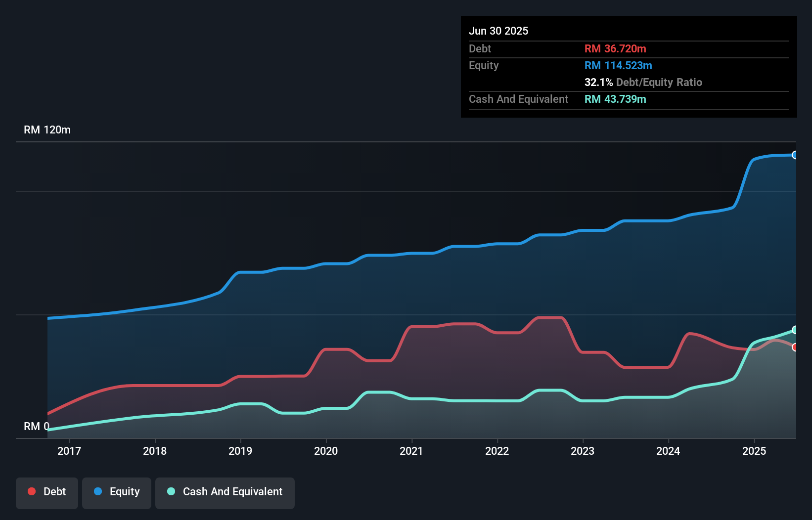This screenshot has width=812, height=520.
Task: Click the RM 114.523m equity value
Action: click(618, 65)
